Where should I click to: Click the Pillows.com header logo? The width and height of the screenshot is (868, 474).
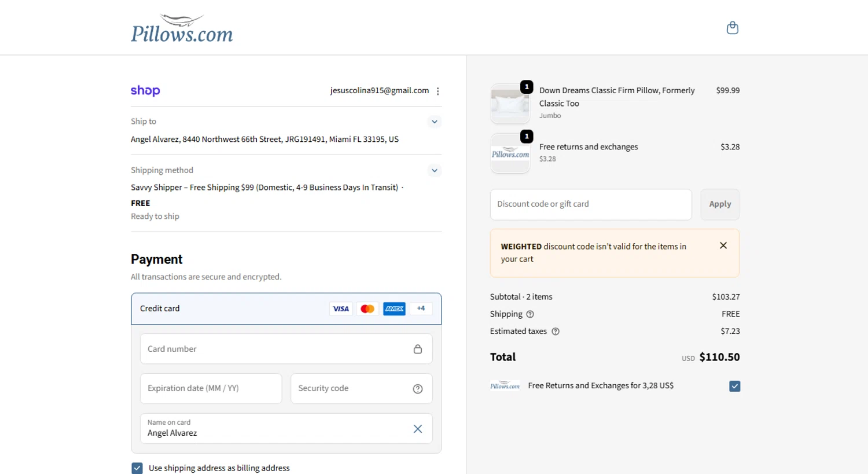(182, 28)
